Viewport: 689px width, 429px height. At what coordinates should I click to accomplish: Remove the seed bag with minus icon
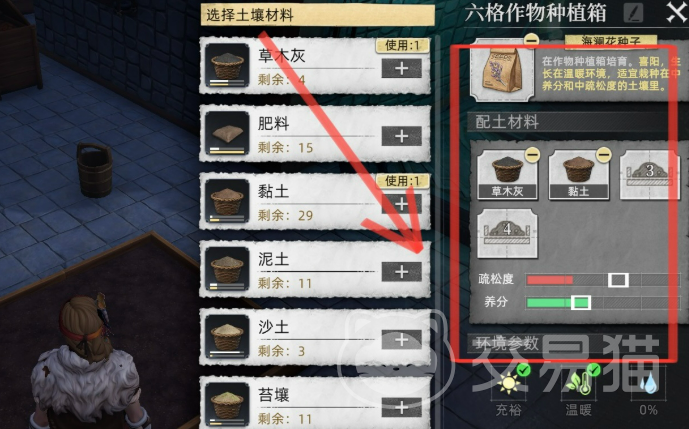click(x=531, y=41)
